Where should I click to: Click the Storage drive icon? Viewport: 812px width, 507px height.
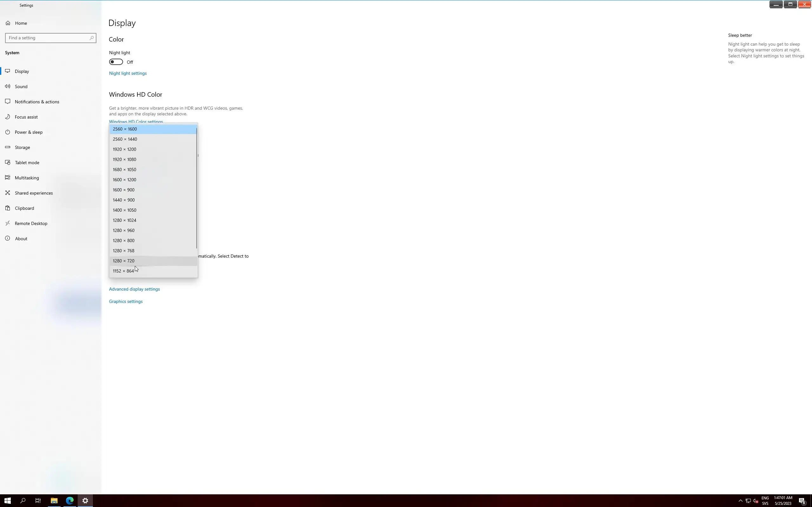pos(8,147)
